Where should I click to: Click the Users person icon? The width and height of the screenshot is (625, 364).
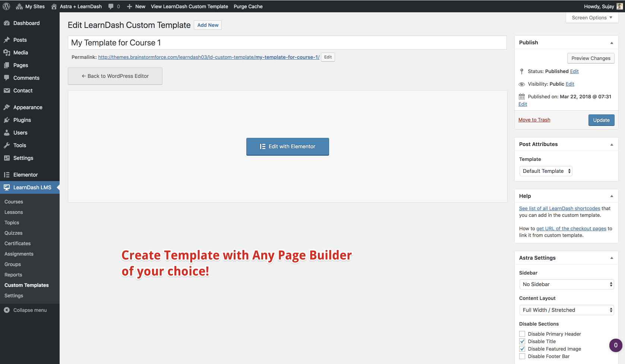7,133
